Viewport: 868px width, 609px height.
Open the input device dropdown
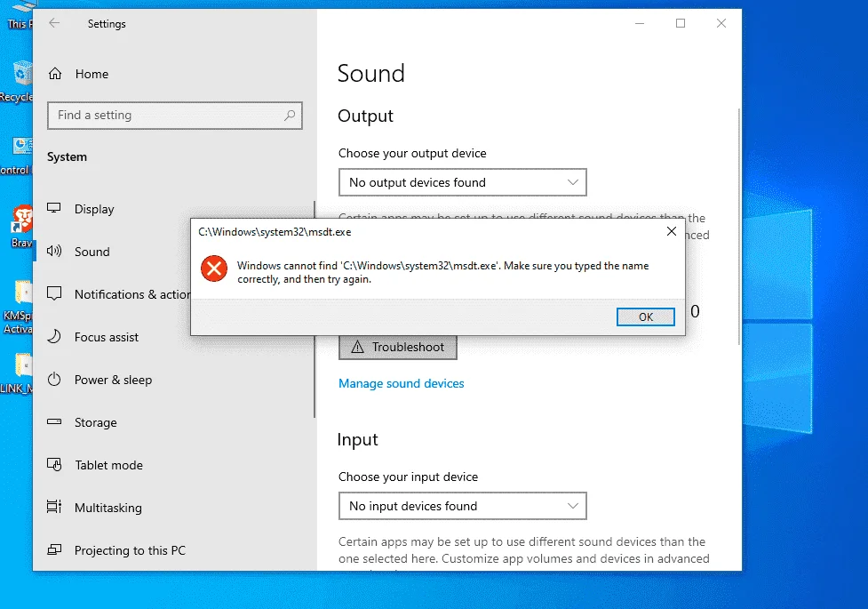[463, 506]
